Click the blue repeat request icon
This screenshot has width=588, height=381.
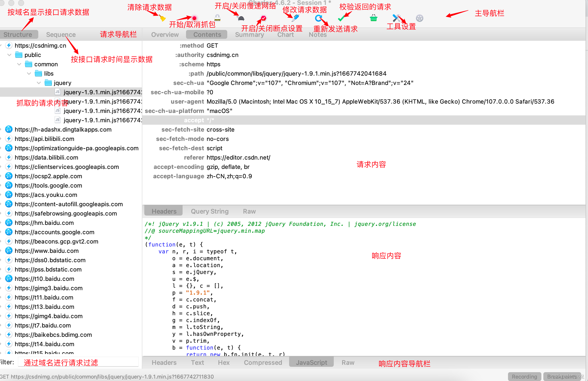pos(318,18)
